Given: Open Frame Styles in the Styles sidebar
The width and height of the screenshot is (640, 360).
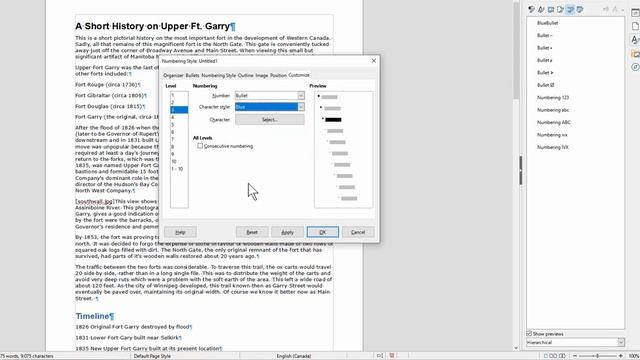Looking at the screenshot, I should 551,9.
